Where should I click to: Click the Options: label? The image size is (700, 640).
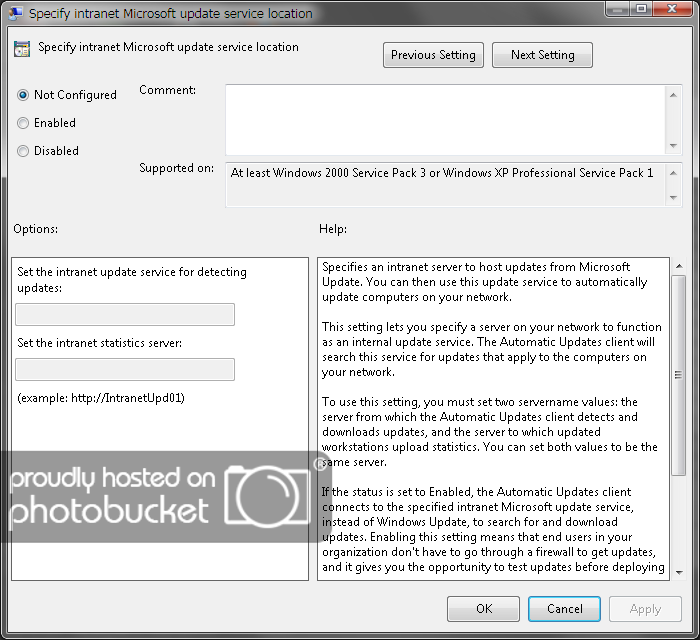click(x=36, y=229)
